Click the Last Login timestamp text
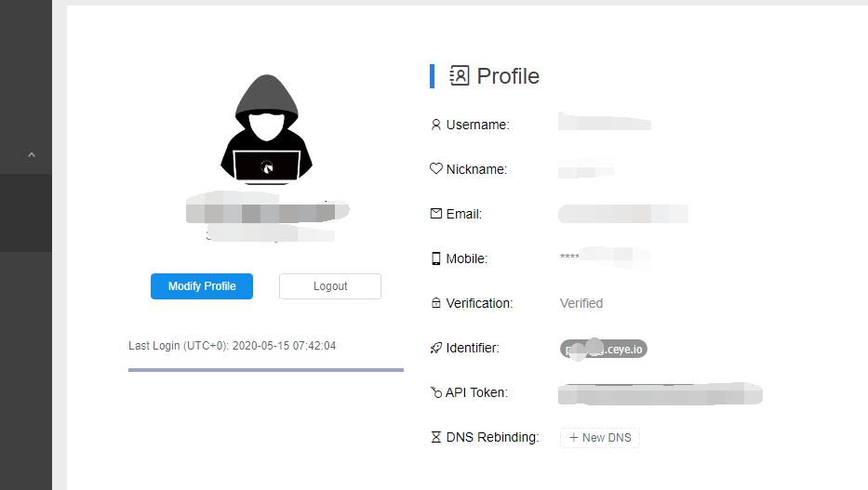Screen dimensions: 868x490 point(232,346)
